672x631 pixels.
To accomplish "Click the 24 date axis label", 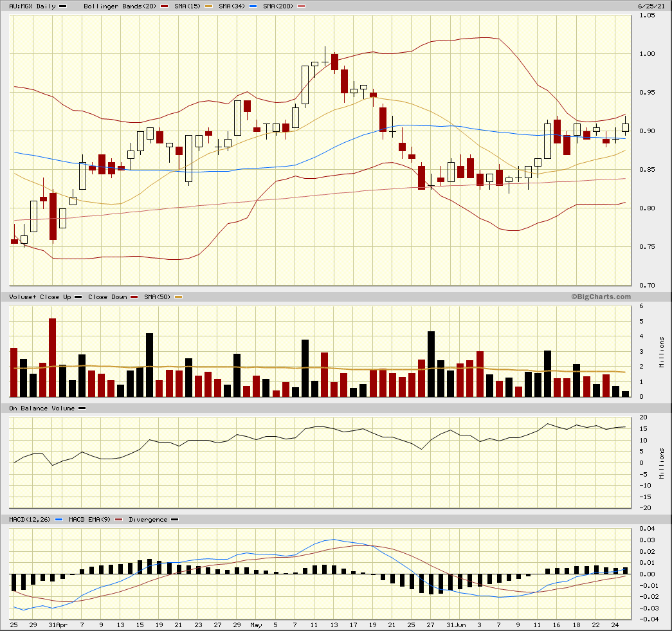I will [615, 625].
